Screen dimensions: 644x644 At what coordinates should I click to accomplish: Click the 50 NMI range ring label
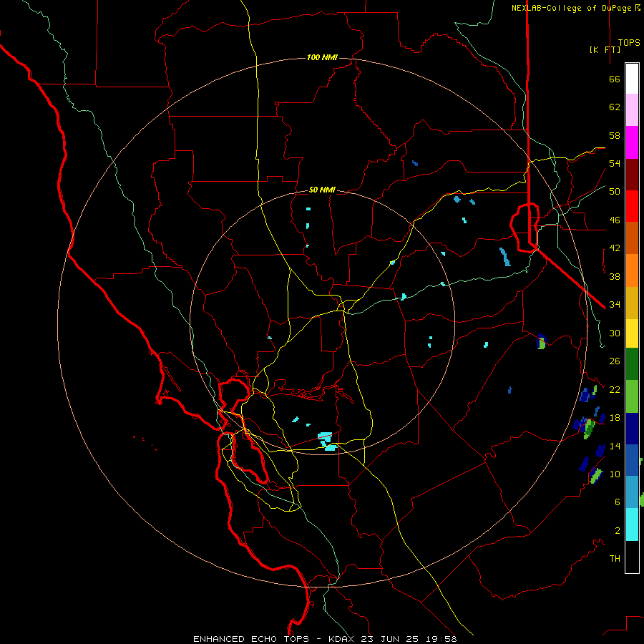click(322, 190)
